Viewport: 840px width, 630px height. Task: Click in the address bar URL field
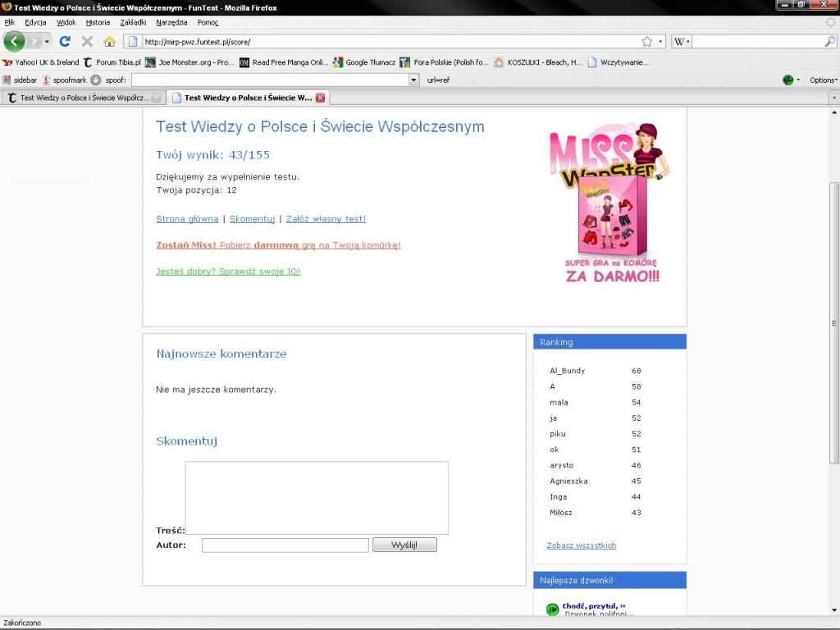[x=391, y=42]
